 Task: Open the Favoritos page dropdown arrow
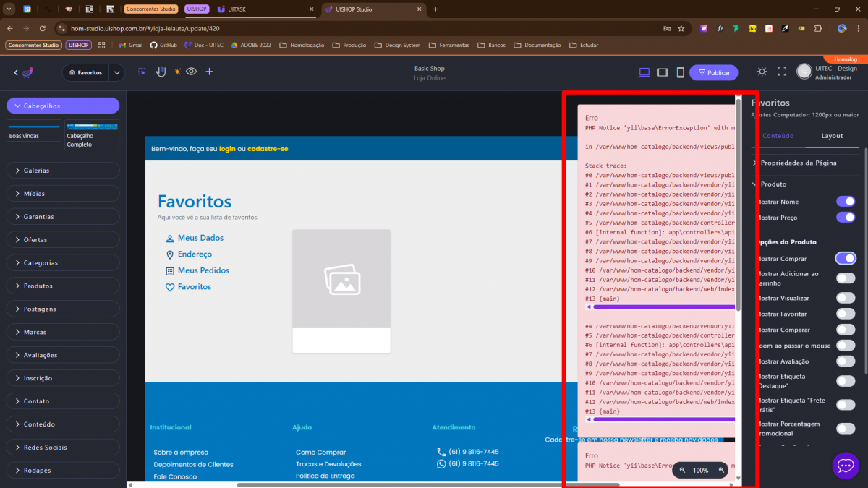point(117,72)
